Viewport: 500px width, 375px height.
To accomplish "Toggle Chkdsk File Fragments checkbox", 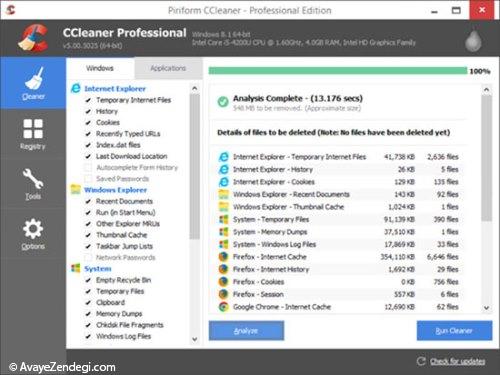I will click(88, 325).
